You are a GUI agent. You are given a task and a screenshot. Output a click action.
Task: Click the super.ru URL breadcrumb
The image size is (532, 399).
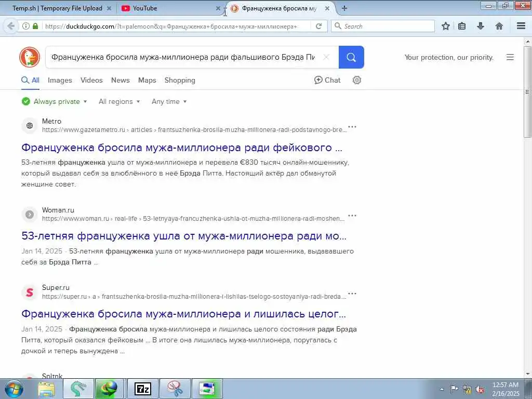click(x=194, y=297)
